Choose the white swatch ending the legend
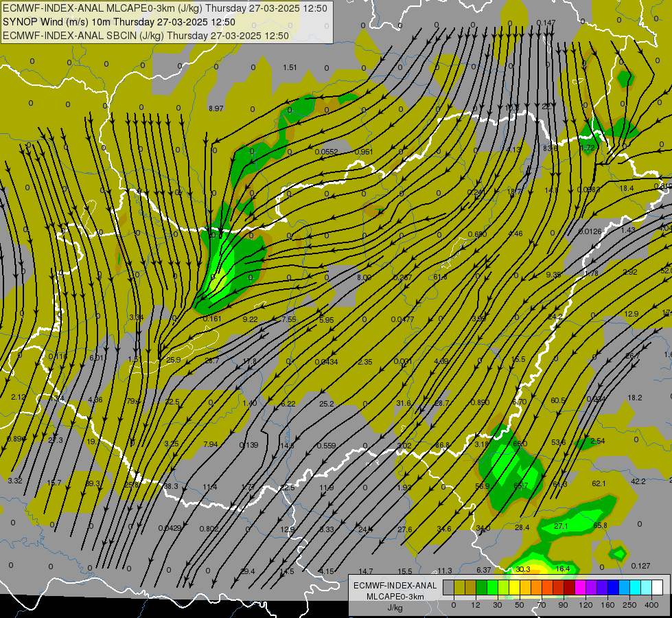 point(658,588)
